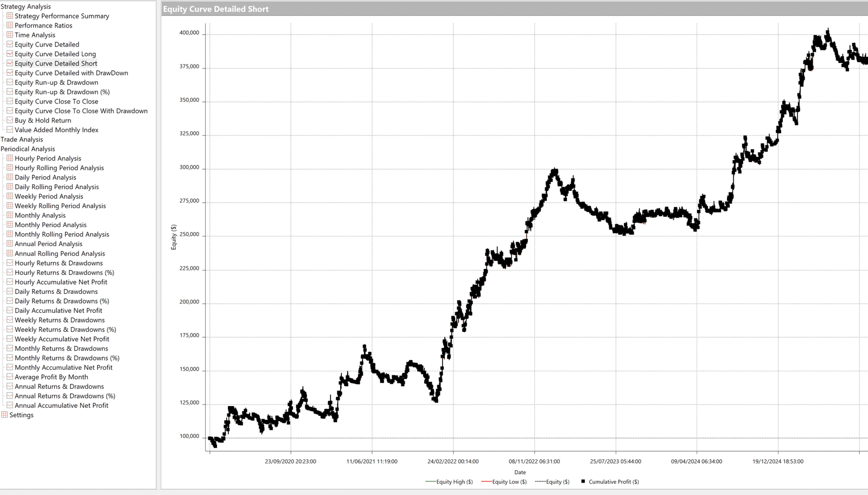Screen dimensions: 868x495
Task: Select Performance Ratios in the tree
Action: 43,25
